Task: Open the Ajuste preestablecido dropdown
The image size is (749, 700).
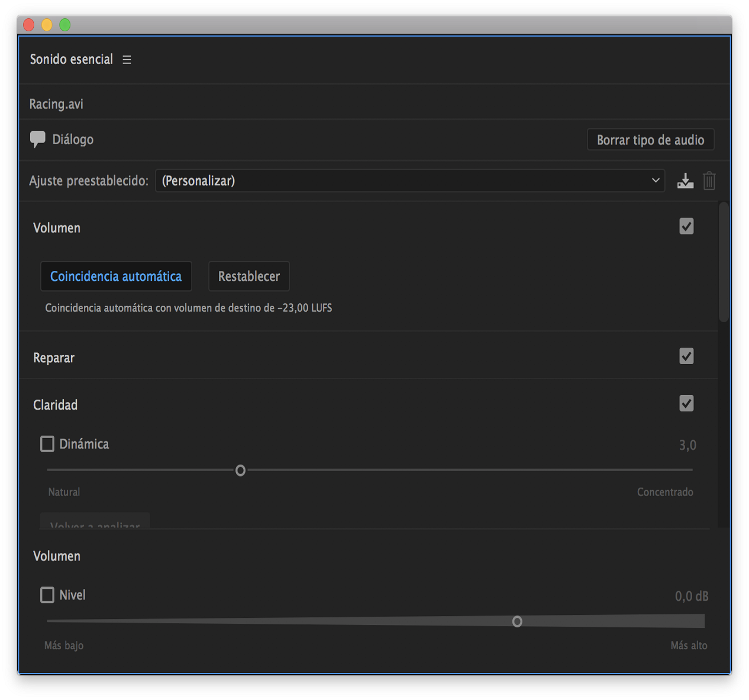Action: tap(410, 181)
